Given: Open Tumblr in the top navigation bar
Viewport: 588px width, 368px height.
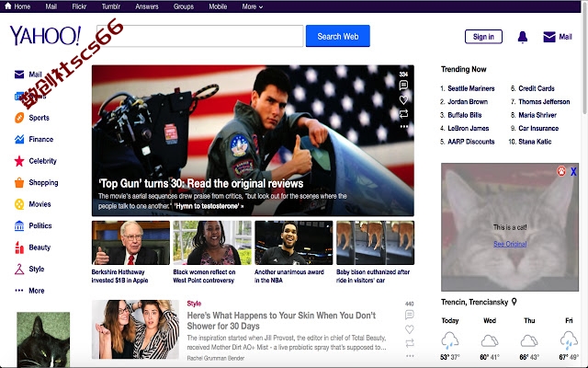Looking at the screenshot, I should pos(110,6).
